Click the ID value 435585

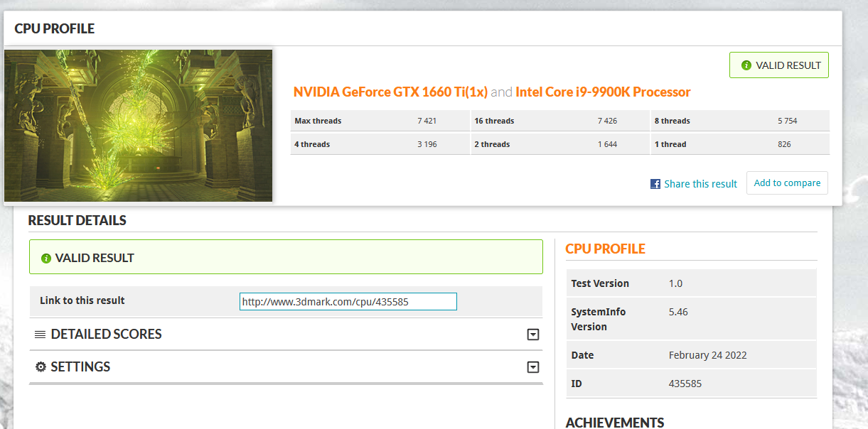[x=685, y=384]
